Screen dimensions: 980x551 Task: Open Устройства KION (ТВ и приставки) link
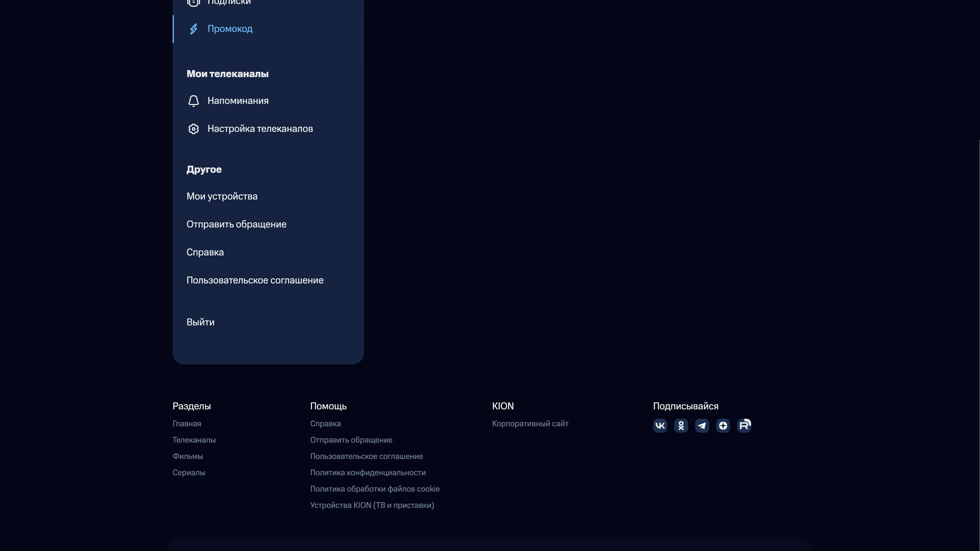pyautogui.click(x=372, y=505)
